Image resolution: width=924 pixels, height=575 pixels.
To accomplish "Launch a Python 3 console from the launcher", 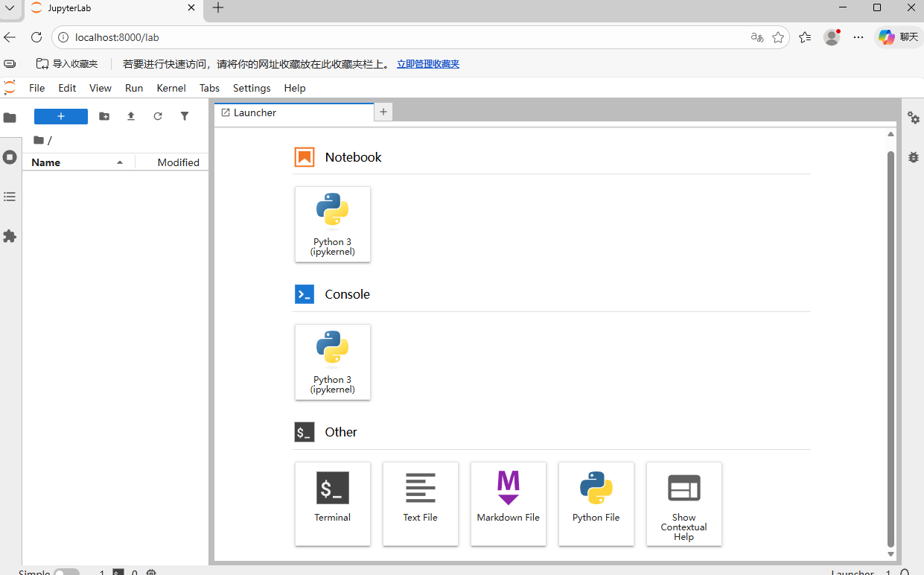I will [332, 362].
